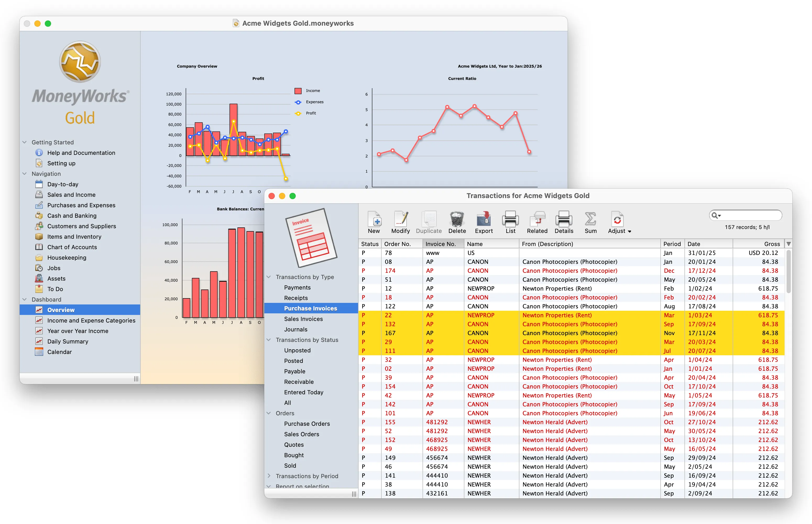Collapse Transactions by Status group

click(269, 340)
